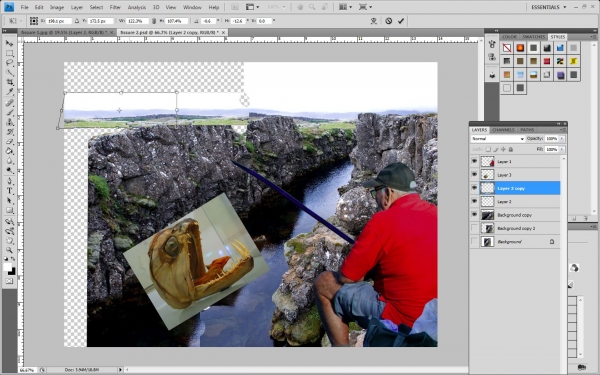Toggle lock transparent pixels
Screen dimensions: 600x375
(488, 149)
